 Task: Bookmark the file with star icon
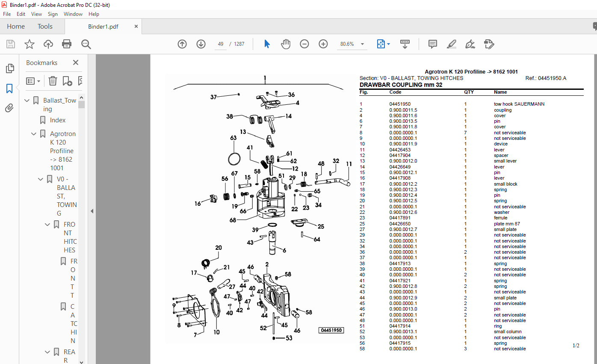29,44
